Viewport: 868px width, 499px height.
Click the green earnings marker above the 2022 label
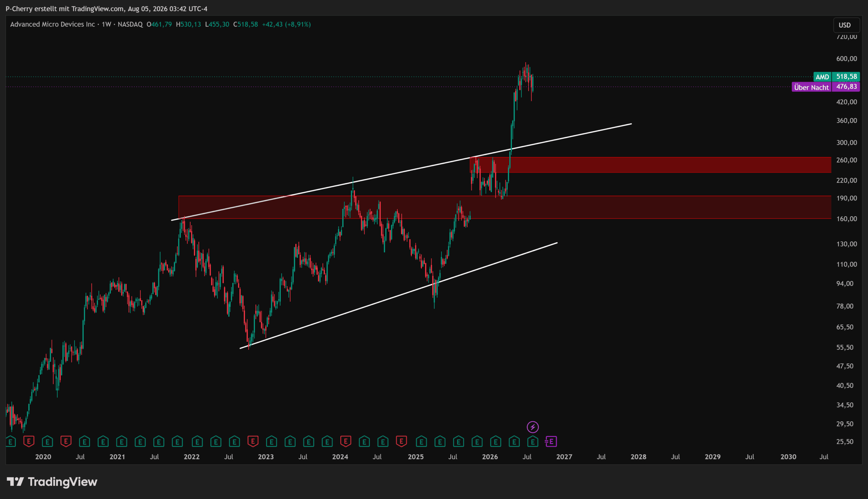[x=197, y=441]
